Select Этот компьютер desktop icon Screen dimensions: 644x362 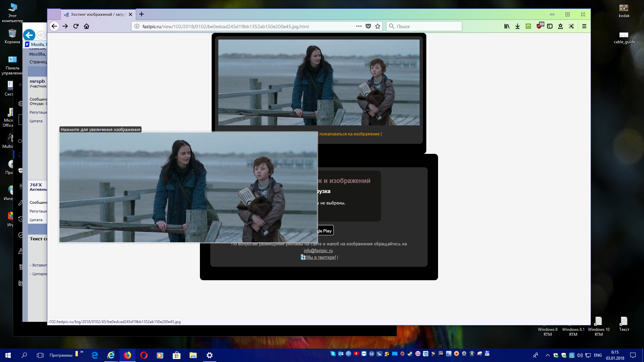point(12,13)
